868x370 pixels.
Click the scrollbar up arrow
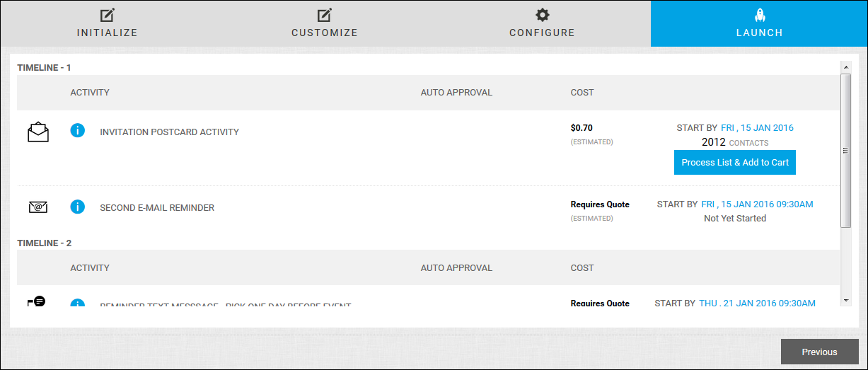coord(845,67)
